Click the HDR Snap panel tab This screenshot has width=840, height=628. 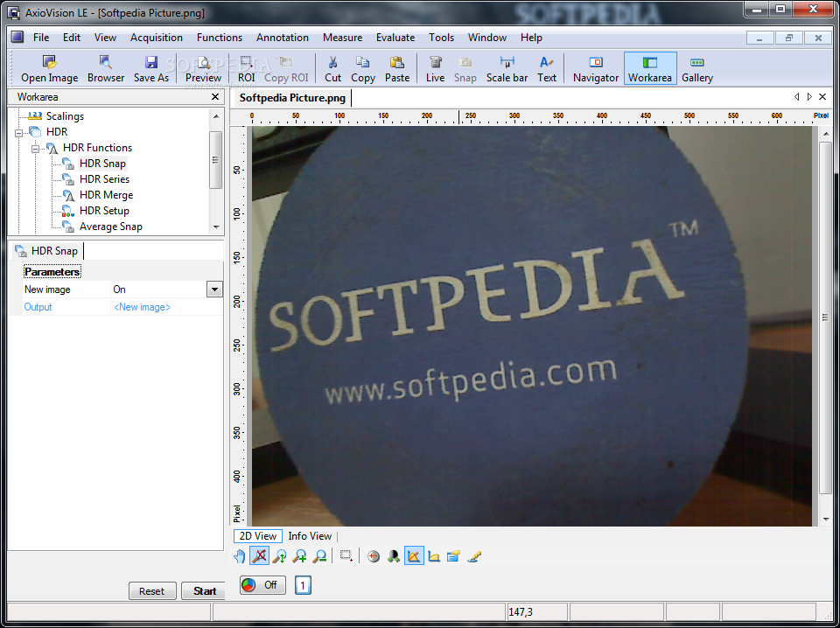47,250
